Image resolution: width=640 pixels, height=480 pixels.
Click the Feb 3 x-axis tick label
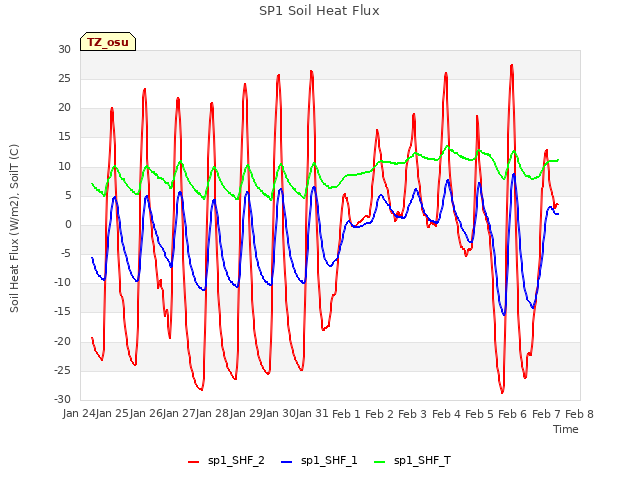pos(412,414)
